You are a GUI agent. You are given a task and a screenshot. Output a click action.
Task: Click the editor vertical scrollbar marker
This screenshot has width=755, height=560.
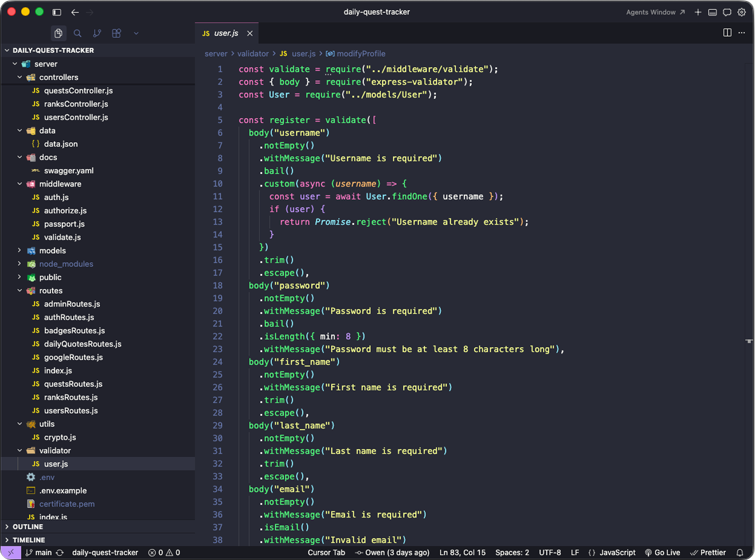click(x=749, y=341)
